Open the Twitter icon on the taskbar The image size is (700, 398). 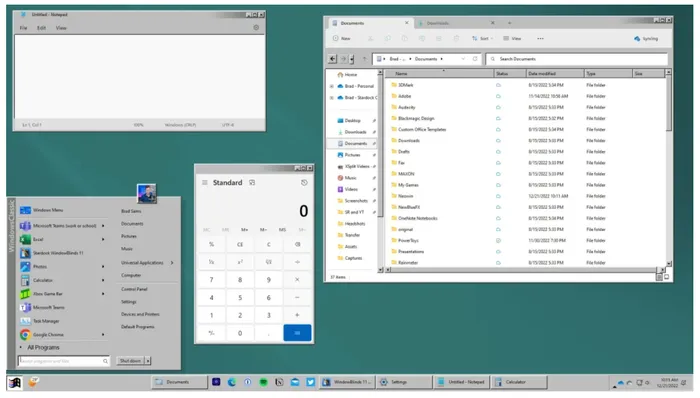click(311, 382)
